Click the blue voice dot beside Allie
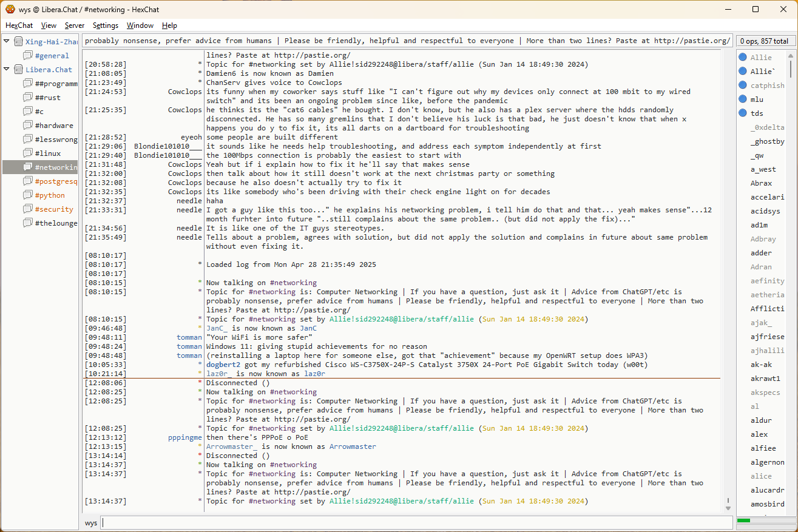Viewport: 798px width, 532px height. (x=742, y=58)
